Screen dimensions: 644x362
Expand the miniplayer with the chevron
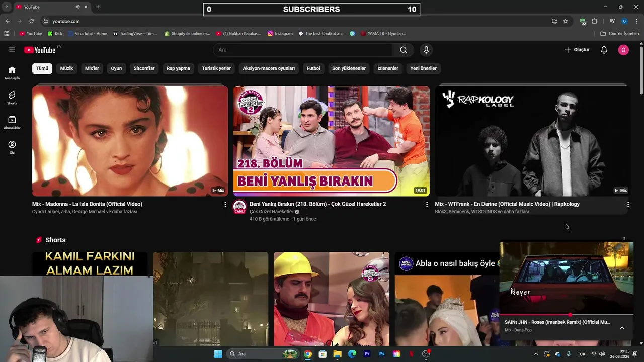622,328
